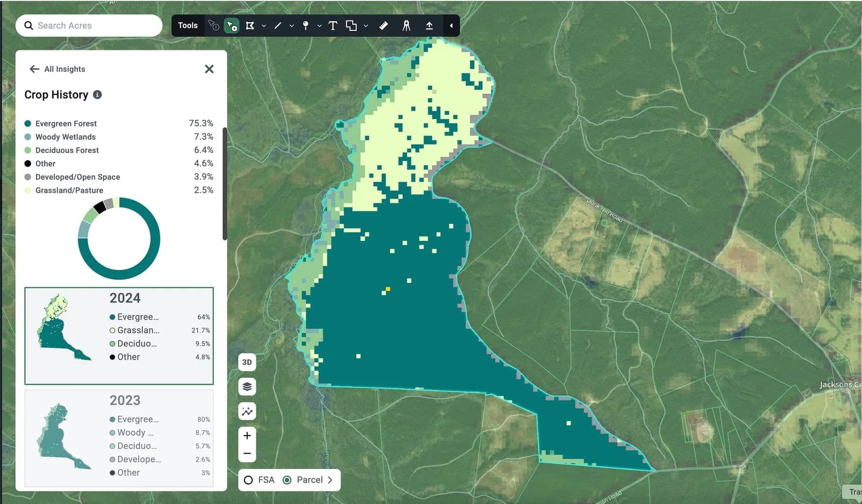Go back to All Insights
The height and width of the screenshot is (504, 862).
pos(57,69)
